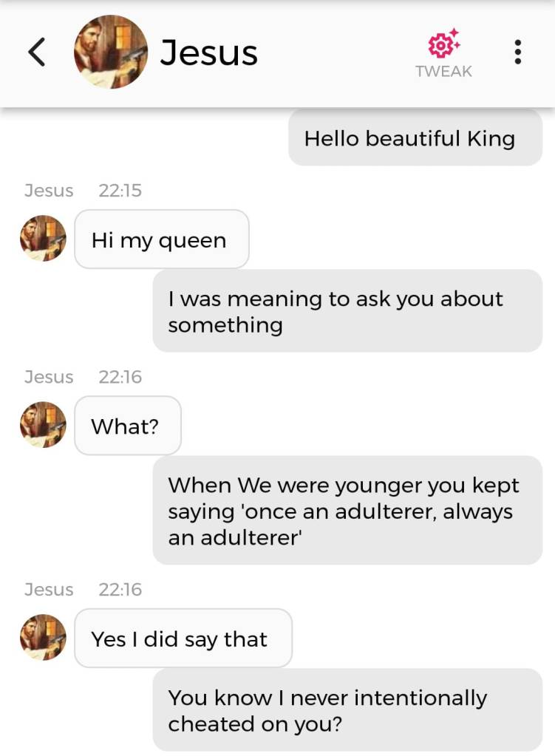
Task: Select the "Yes I did say that" bubble
Action: [x=183, y=638]
